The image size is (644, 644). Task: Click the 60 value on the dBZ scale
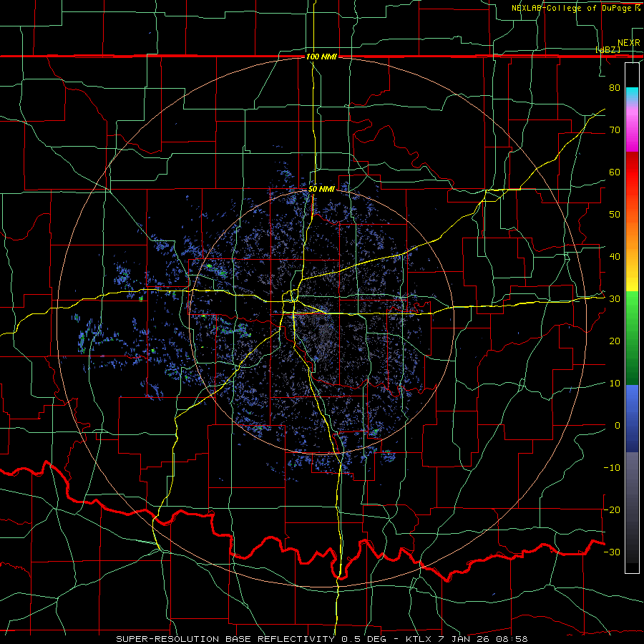click(615, 172)
